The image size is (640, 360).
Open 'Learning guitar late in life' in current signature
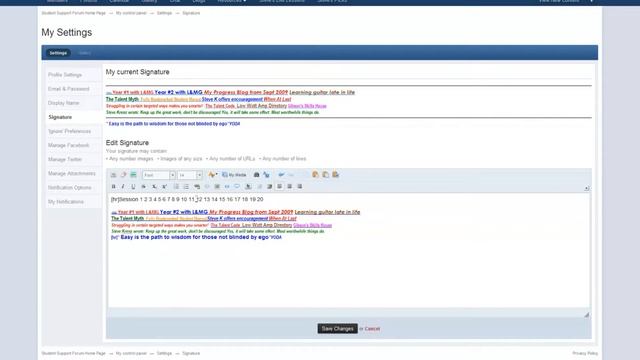(322, 92)
